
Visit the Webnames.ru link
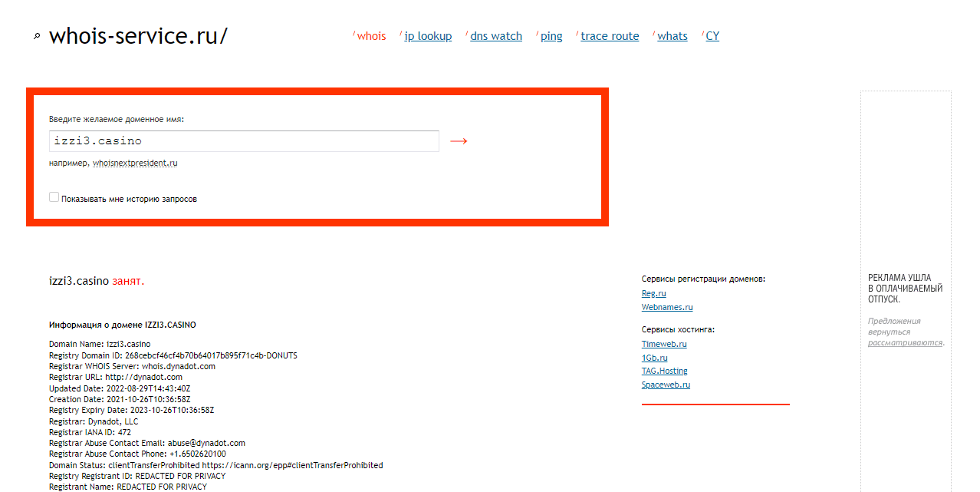[x=666, y=307]
